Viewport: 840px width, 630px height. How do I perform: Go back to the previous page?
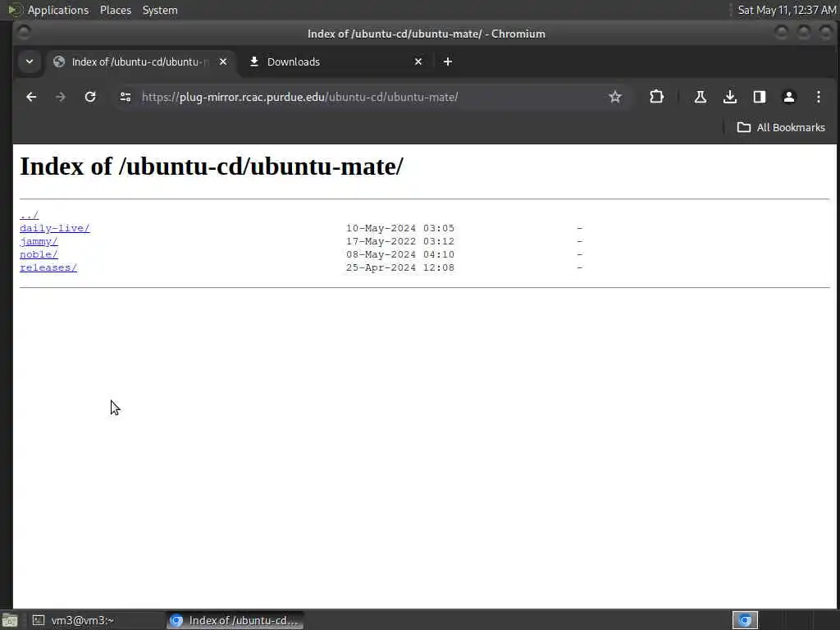(x=31, y=97)
